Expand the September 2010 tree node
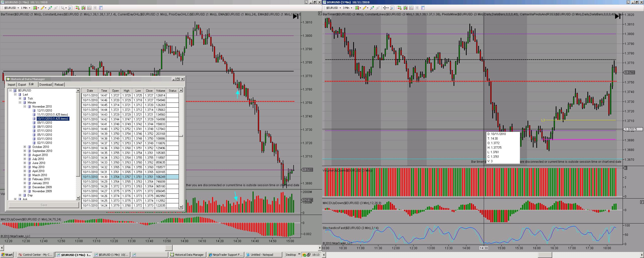 [x=25, y=151]
